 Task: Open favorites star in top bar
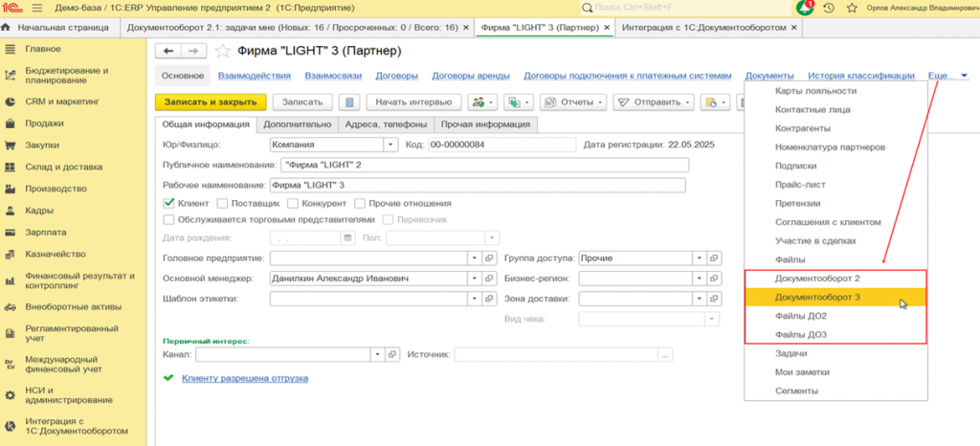click(851, 8)
